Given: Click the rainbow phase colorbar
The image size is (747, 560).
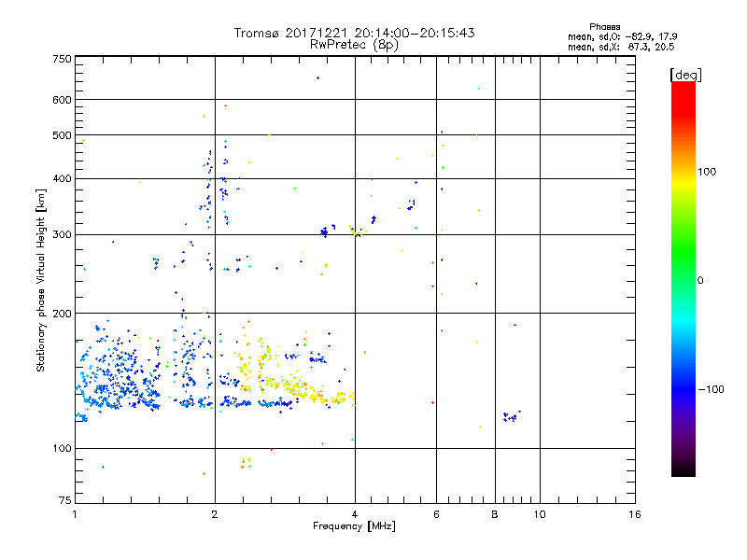Looking at the screenshot, I should tap(684, 278).
